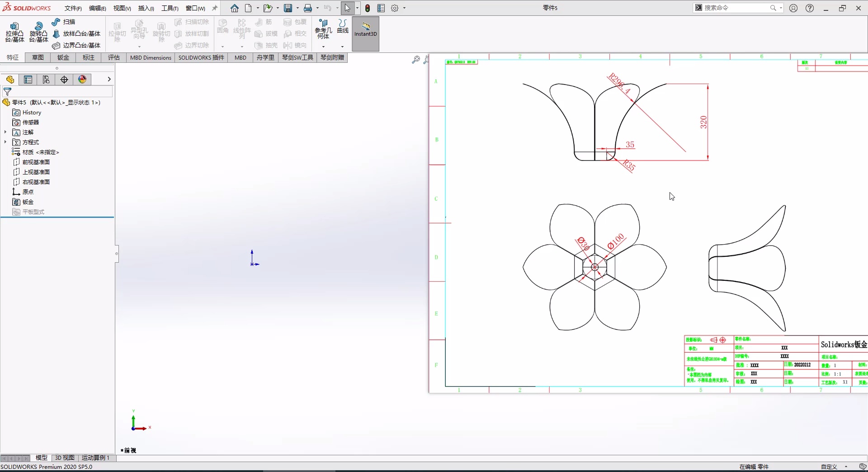Open the PropertyManager tab icon
This screenshot has height=472, width=868.
point(28,80)
